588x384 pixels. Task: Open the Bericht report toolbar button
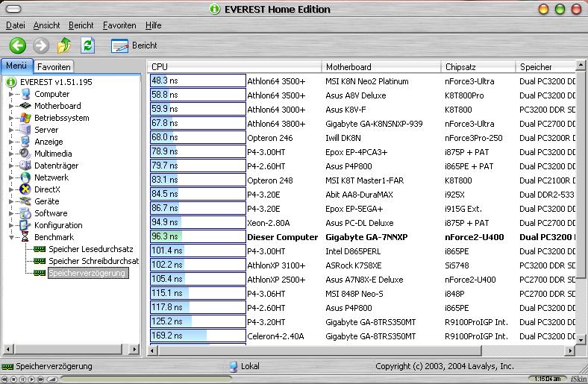(134, 45)
